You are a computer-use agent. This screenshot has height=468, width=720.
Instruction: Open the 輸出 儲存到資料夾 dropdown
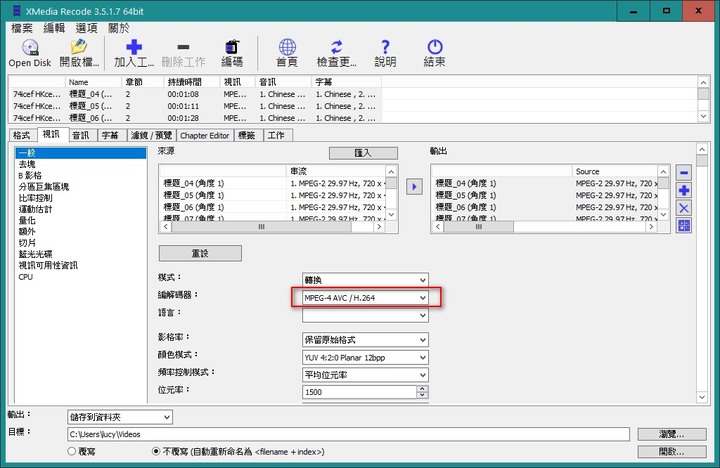pos(120,417)
